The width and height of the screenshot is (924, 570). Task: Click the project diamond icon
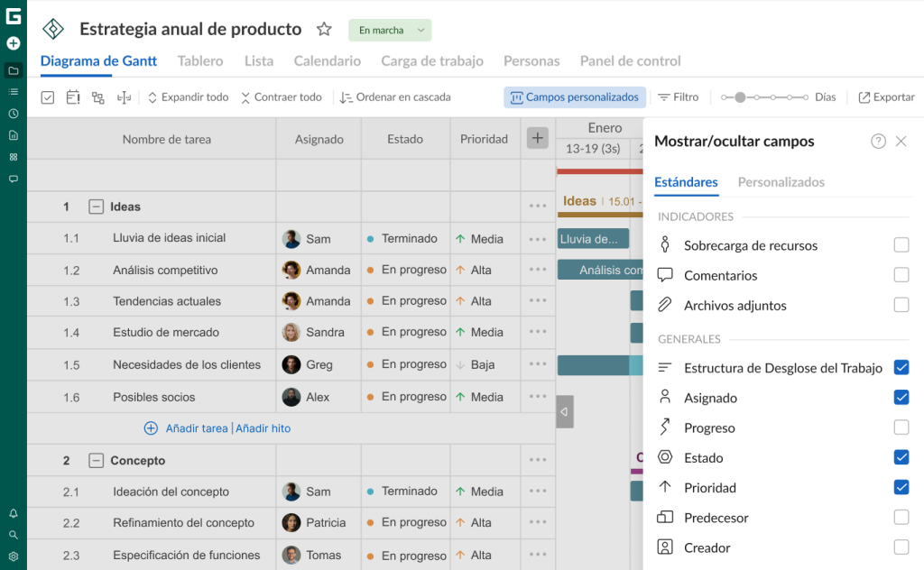coord(53,29)
